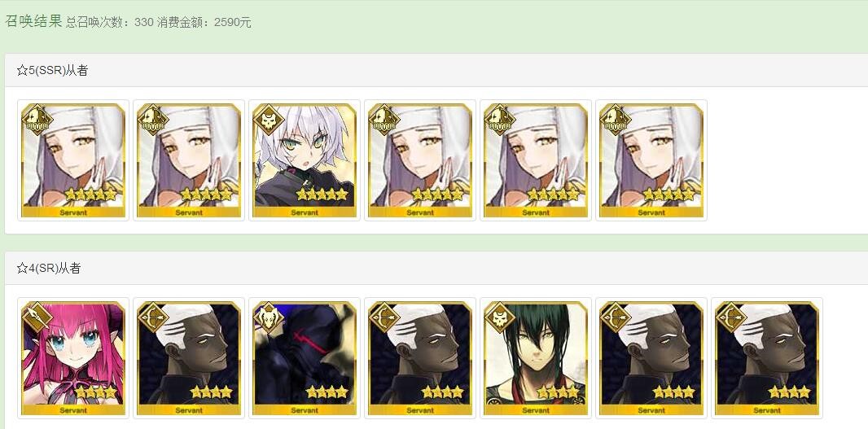This screenshot has height=429, width=868.
Task: Select the dark armored berserker with red visor
Action: 305,358
